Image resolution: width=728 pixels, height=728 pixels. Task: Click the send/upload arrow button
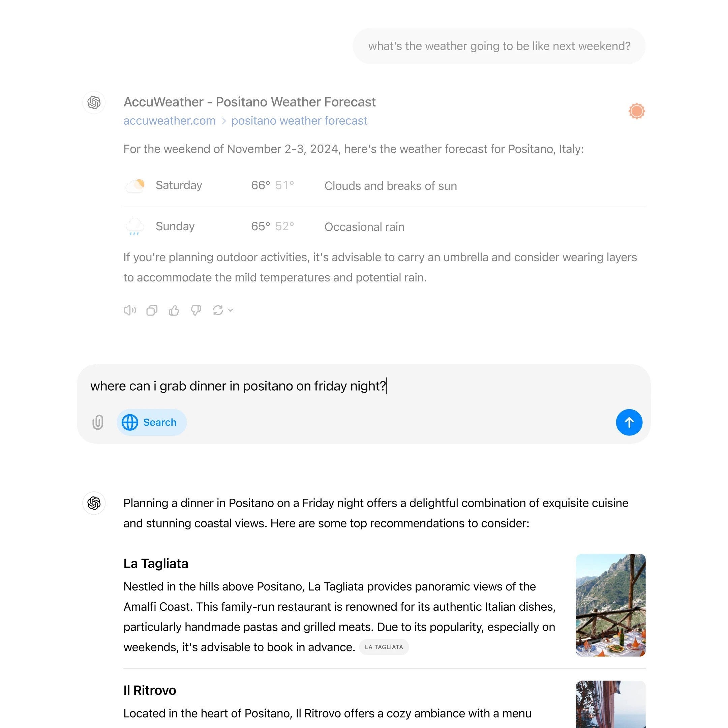pos(629,422)
